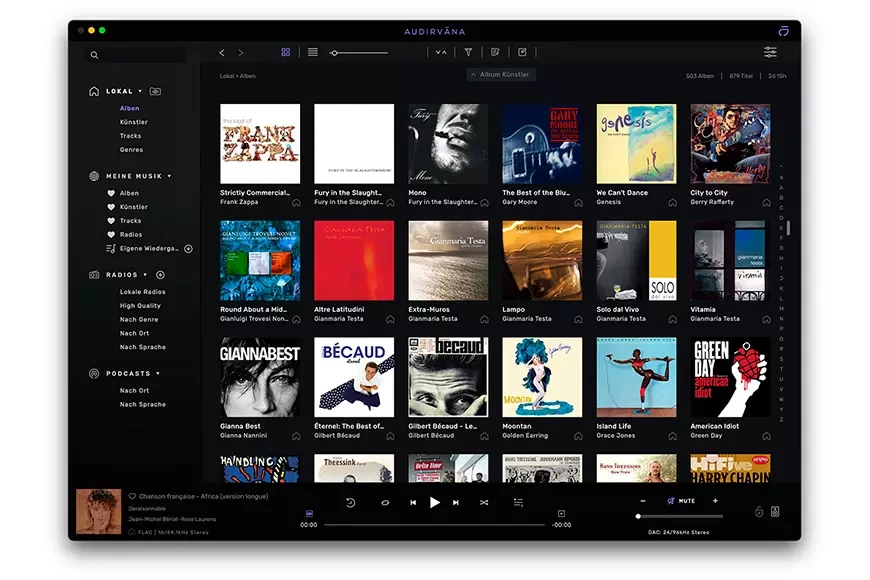Open the American Idiot album cover
Screen dimensions: 870x580
point(730,377)
